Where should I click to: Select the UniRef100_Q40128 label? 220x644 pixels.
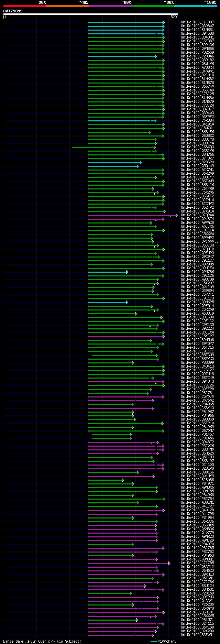coord(197,510)
